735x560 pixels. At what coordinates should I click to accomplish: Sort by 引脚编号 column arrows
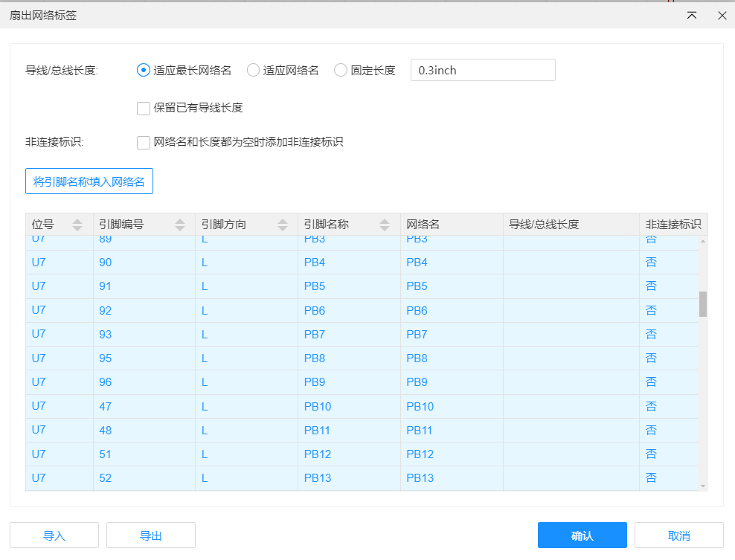coord(180,225)
